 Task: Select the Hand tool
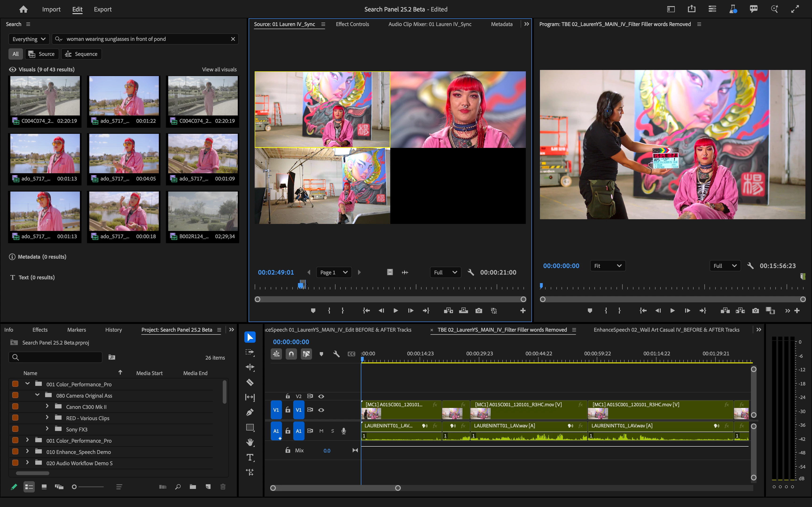[x=250, y=442]
